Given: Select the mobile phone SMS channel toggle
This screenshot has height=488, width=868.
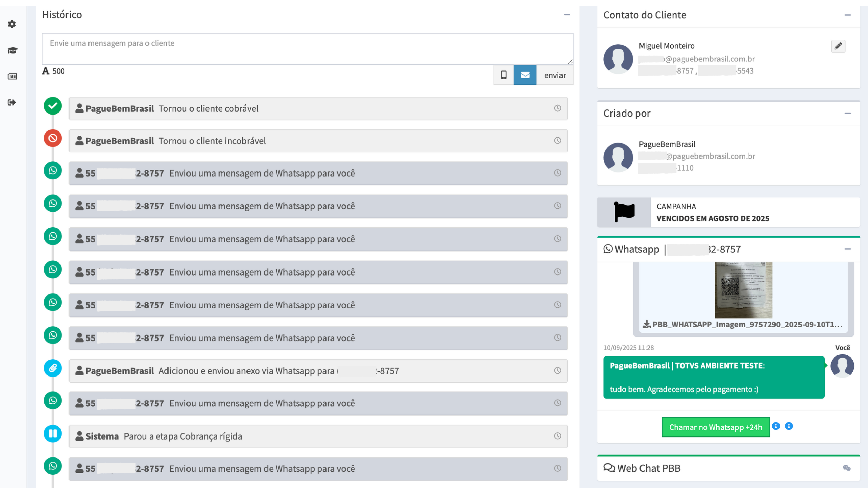Looking at the screenshot, I should coord(504,75).
